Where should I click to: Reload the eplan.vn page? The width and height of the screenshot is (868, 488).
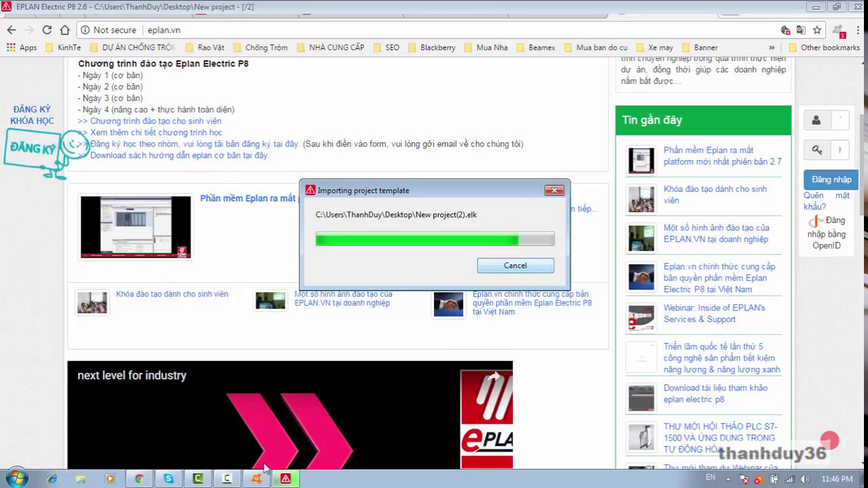click(x=47, y=30)
